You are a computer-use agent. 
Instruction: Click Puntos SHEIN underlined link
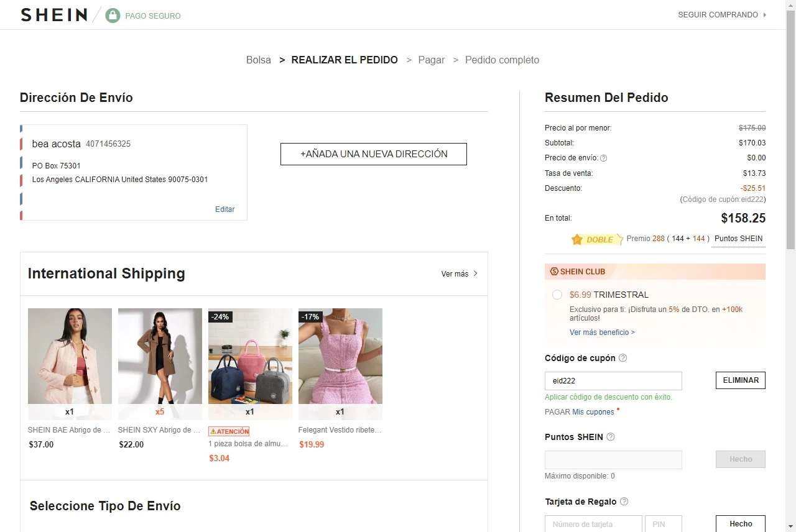[739, 239]
